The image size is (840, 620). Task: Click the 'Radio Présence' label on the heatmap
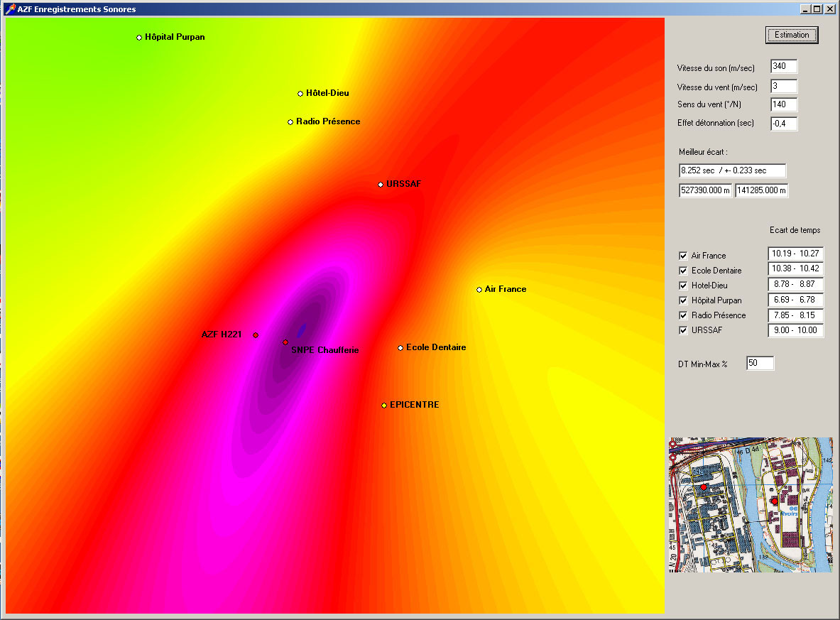pyautogui.click(x=328, y=121)
